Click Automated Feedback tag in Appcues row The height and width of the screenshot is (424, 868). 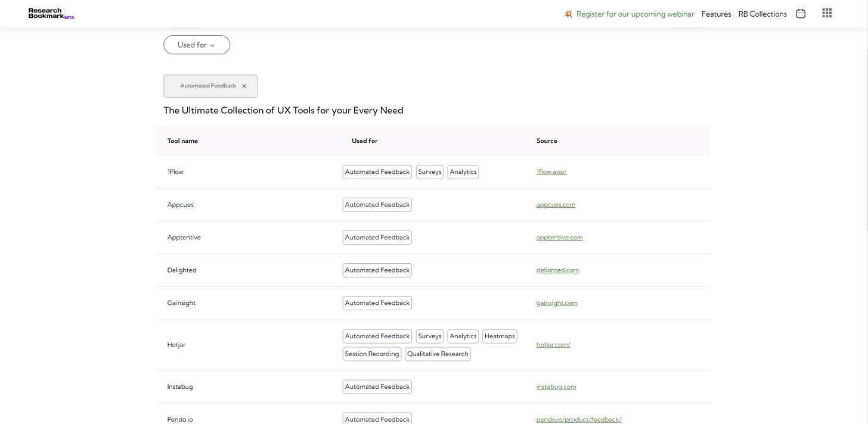click(377, 205)
